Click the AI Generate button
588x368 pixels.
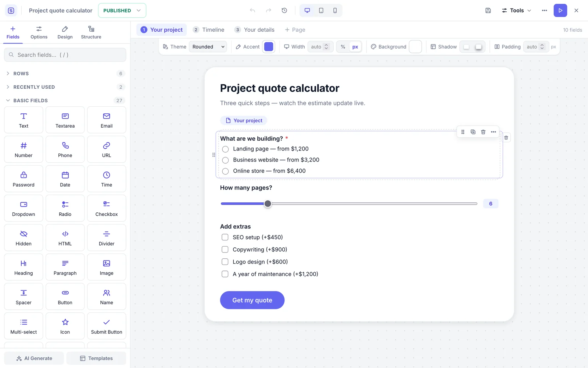point(34,358)
